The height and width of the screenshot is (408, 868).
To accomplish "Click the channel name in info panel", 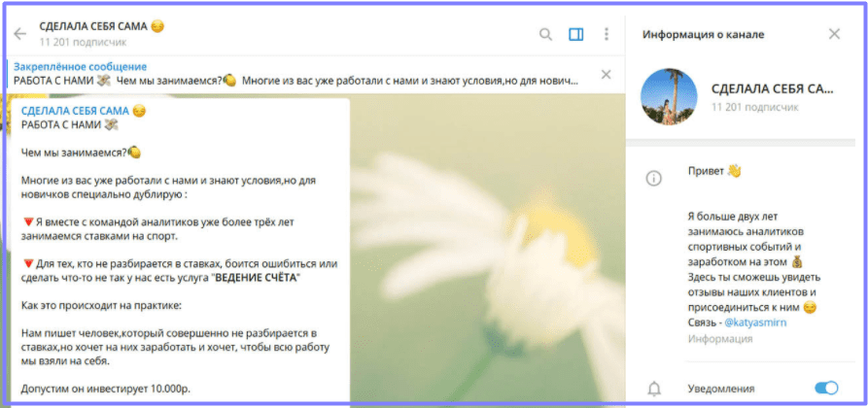I will tap(772, 89).
